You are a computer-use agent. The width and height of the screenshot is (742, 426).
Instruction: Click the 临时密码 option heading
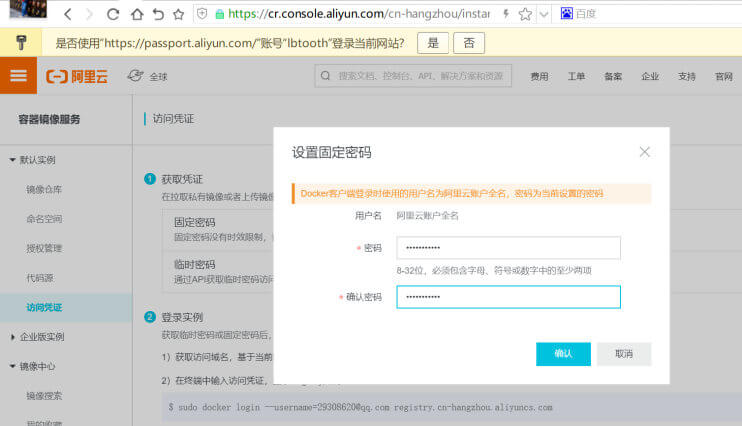pyautogui.click(x=194, y=264)
